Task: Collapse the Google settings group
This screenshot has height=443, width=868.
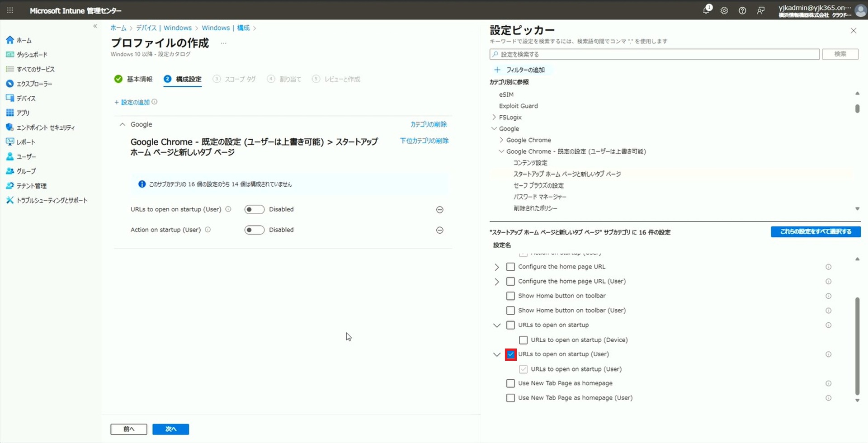Action: [x=123, y=124]
